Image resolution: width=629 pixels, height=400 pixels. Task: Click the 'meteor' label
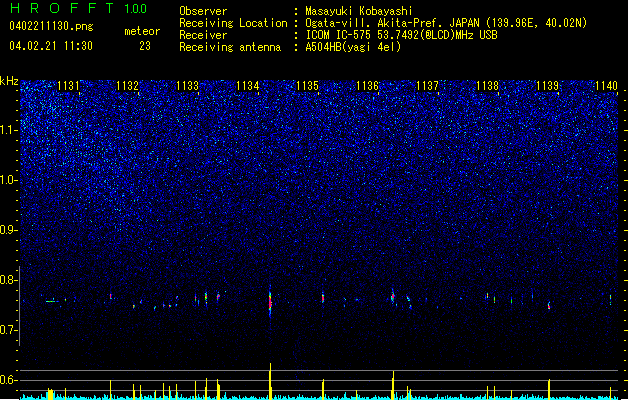[x=142, y=31]
